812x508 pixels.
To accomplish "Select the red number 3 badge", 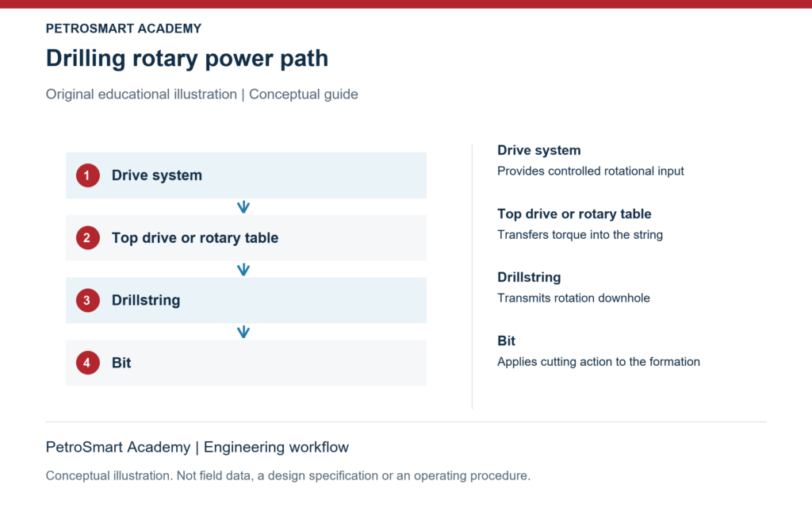I will pos(87,300).
